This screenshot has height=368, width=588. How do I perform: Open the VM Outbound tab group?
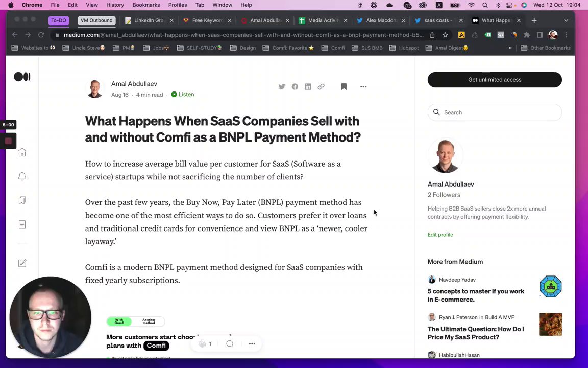click(x=96, y=20)
